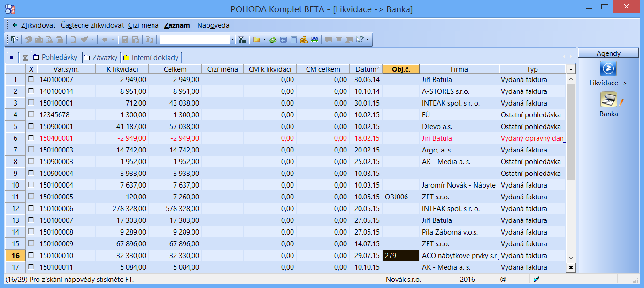Check the box for variable symbol 12345678

point(31,115)
